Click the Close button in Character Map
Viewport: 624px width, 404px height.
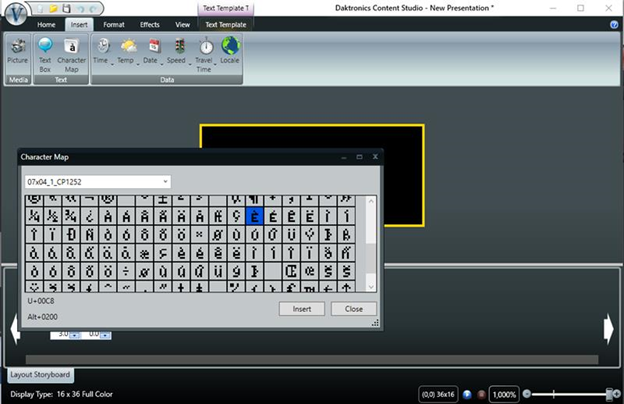click(x=353, y=309)
